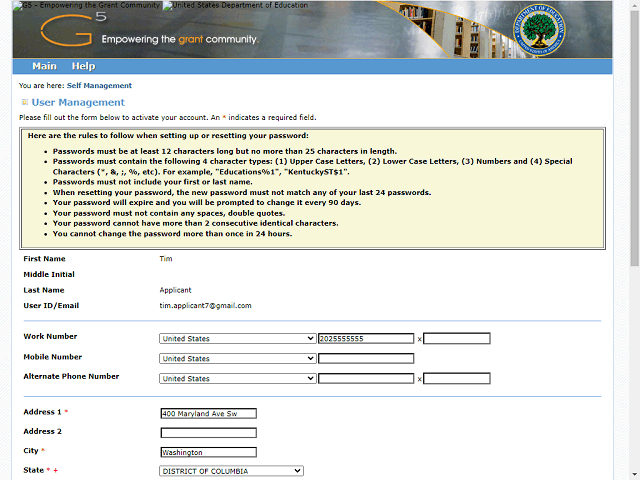Click the User Management section icon
640x480 pixels.
pos(24,102)
